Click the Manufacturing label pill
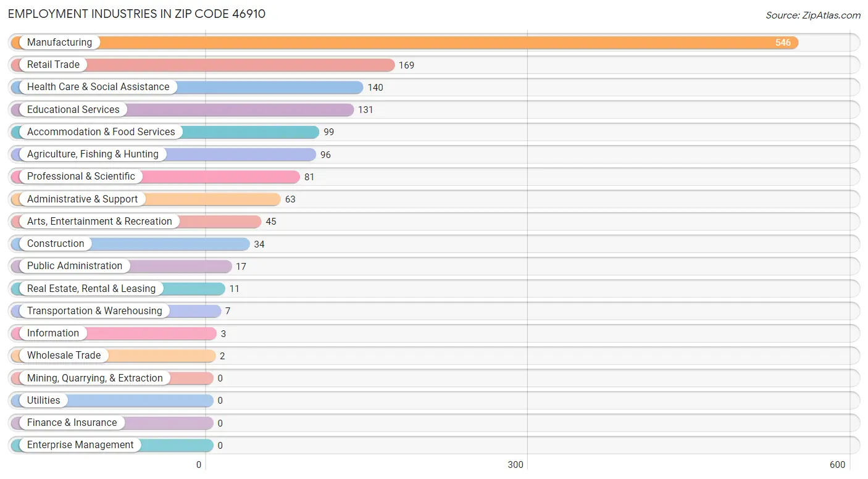 59,43
